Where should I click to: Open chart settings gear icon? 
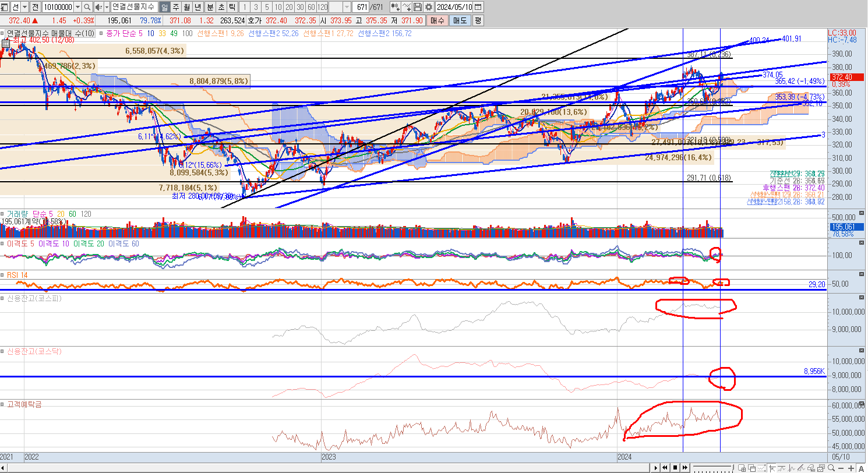[x=429, y=7]
